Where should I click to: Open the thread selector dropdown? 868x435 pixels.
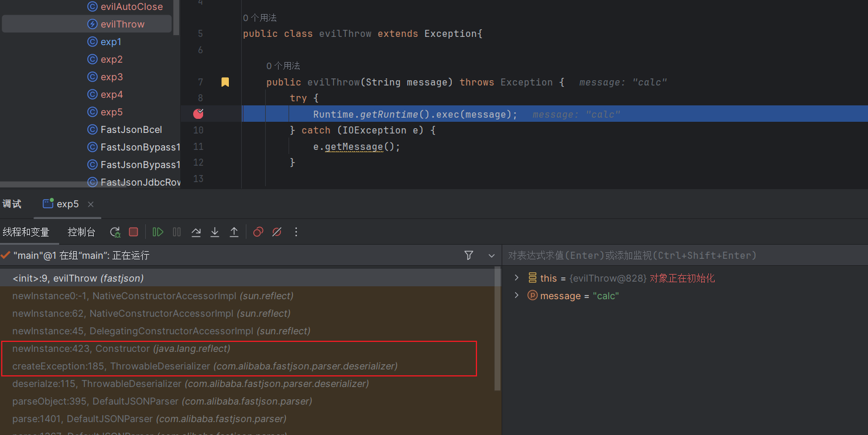(492, 256)
